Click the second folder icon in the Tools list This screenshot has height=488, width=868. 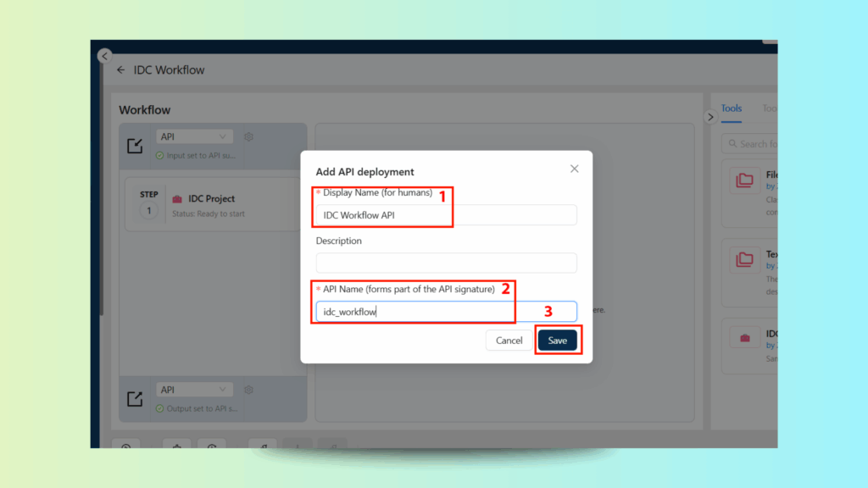click(744, 259)
